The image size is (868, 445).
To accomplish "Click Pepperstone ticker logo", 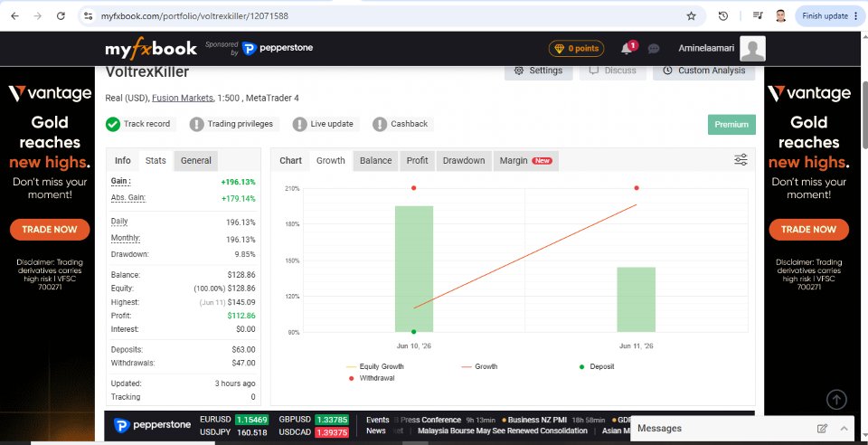I will (x=152, y=425).
